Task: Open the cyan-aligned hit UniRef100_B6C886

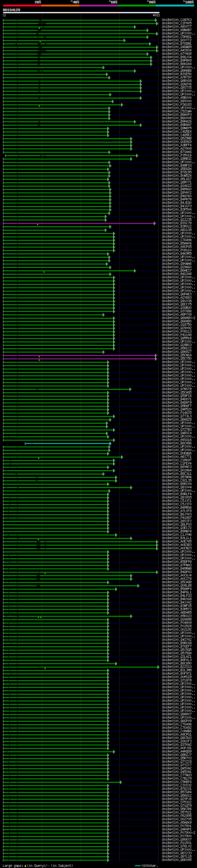Action: [x=177, y=443]
